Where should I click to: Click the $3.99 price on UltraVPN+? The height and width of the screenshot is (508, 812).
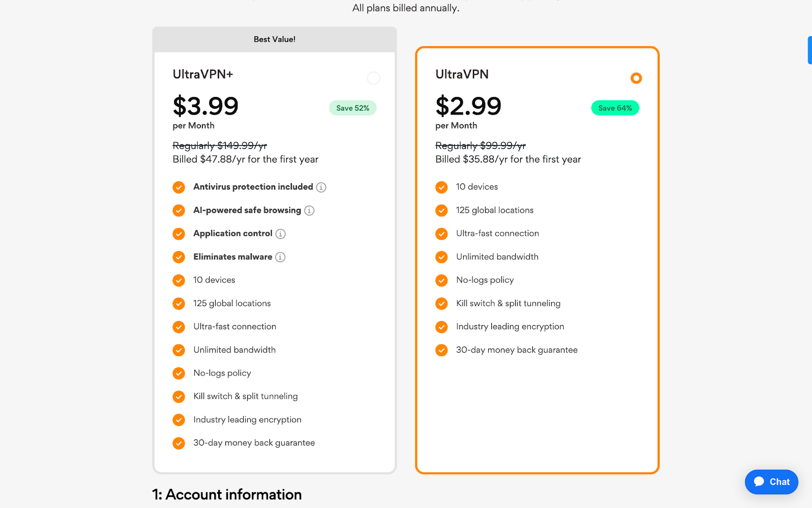(206, 106)
